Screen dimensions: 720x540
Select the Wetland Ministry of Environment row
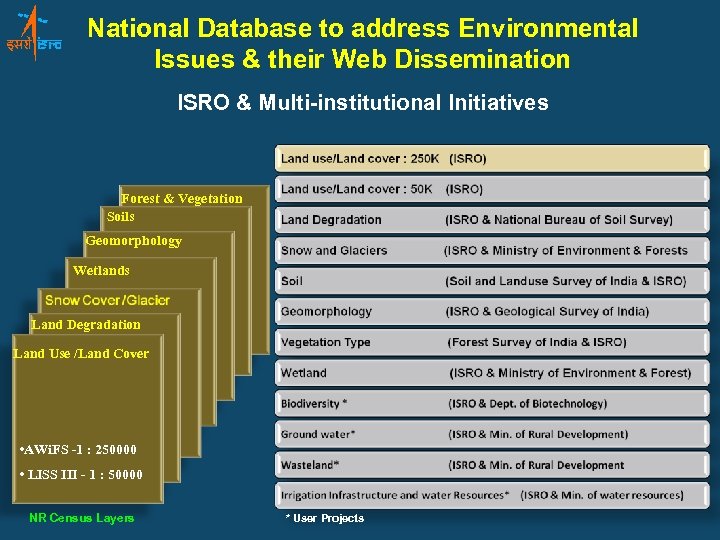[x=492, y=373]
